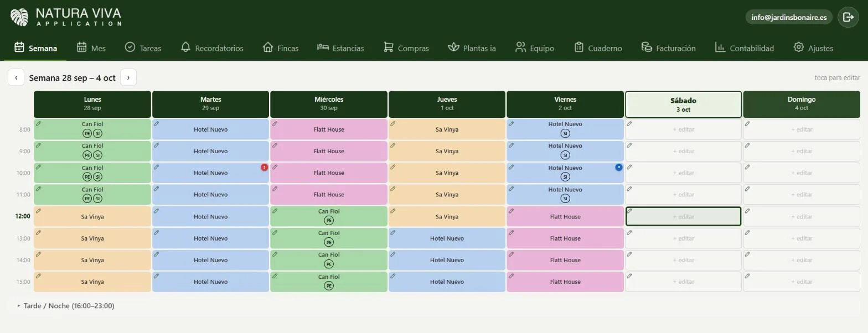
Task: Open the Tareas section
Action: coord(143,48)
